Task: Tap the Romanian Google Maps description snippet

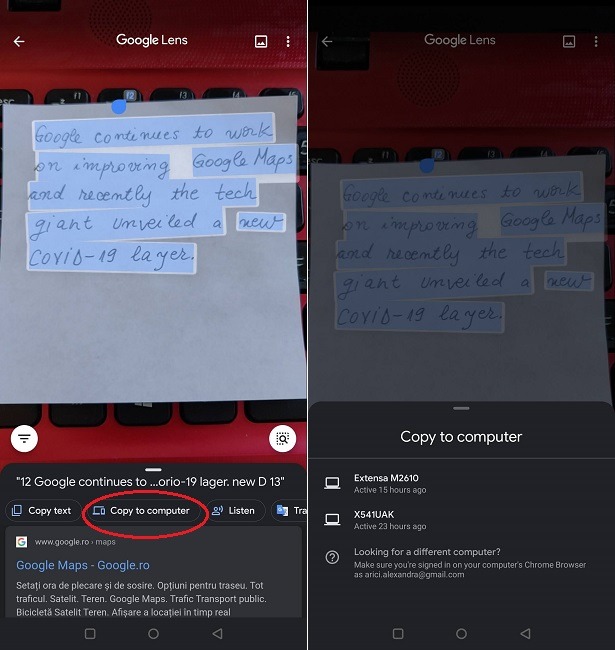Action: [x=141, y=599]
